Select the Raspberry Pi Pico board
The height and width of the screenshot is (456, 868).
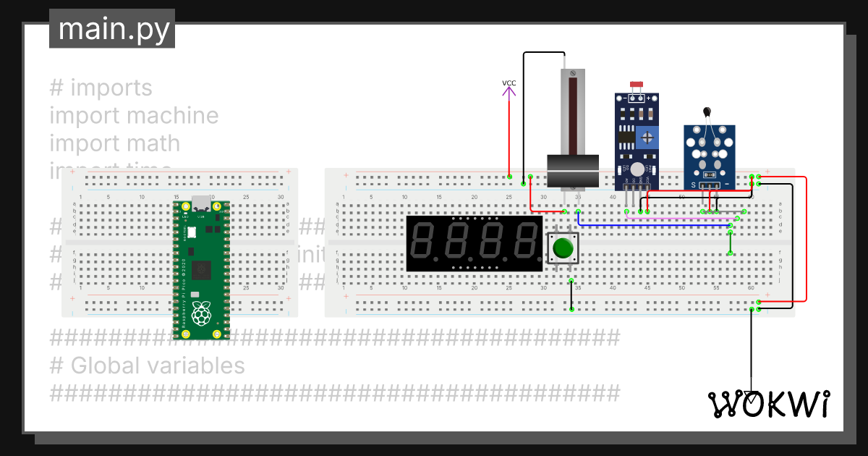202,268
